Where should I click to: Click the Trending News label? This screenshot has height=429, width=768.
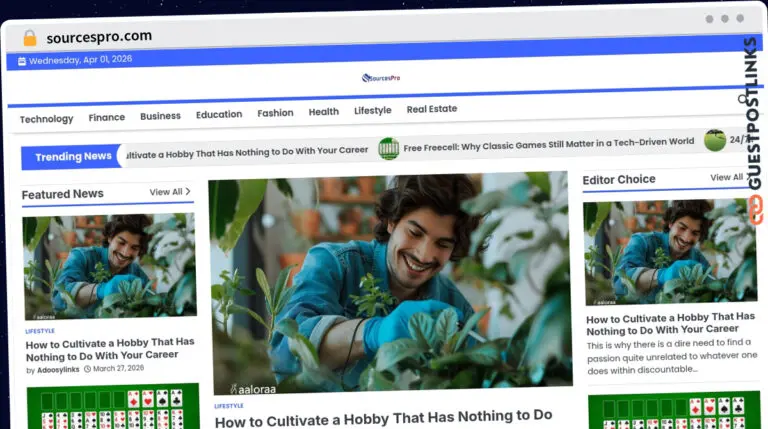[73, 157]
